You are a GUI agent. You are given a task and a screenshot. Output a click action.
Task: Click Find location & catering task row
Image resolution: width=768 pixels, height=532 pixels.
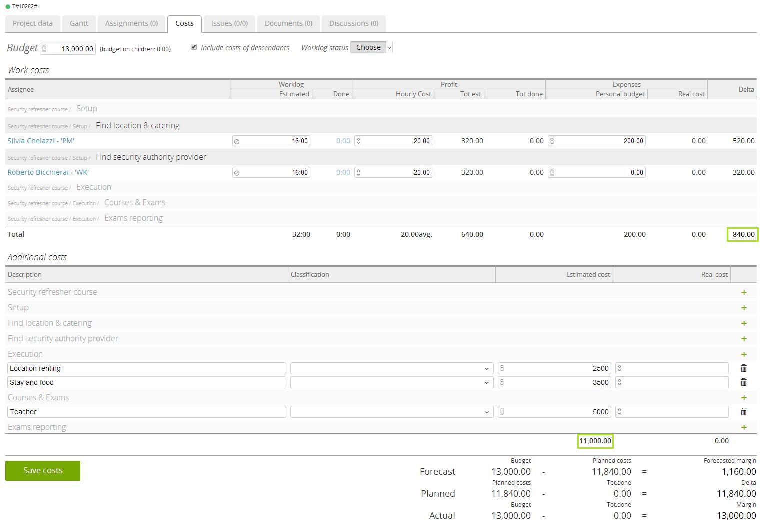click(x=381, y=125)
